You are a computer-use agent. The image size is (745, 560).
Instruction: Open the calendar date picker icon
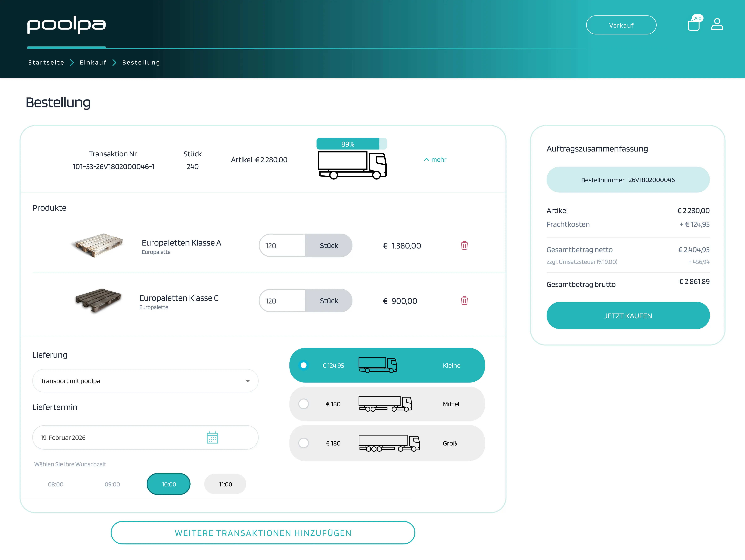tap(212, 437)
